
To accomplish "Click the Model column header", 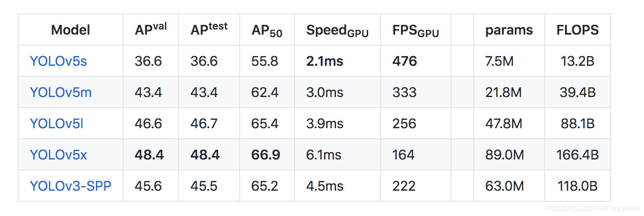I will pyautogui.click(x=71, y=30).
